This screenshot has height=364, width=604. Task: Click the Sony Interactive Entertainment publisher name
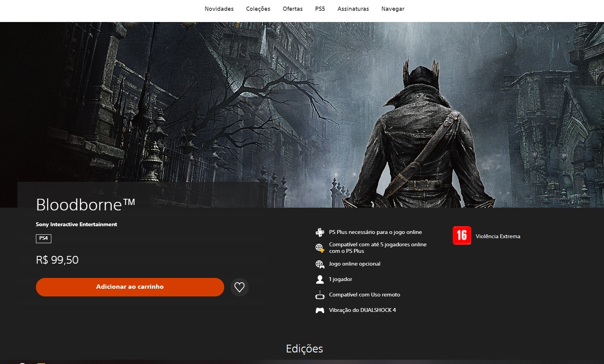tap(76, 224)
